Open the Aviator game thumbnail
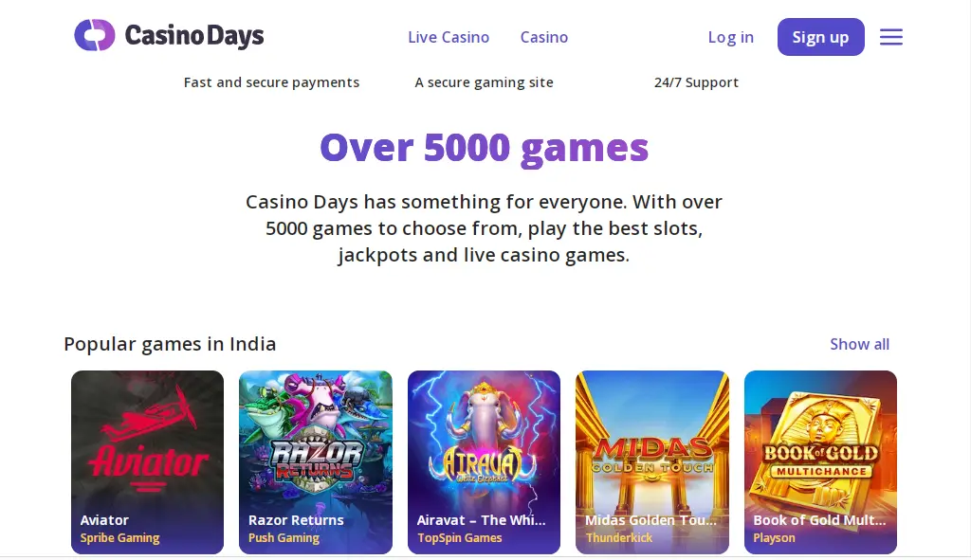 [x=147, y=445]
